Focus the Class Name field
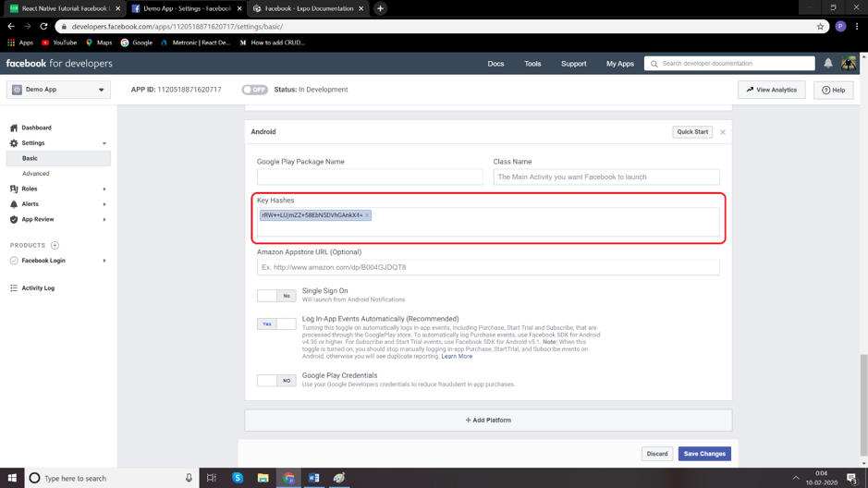 (606, 177)
